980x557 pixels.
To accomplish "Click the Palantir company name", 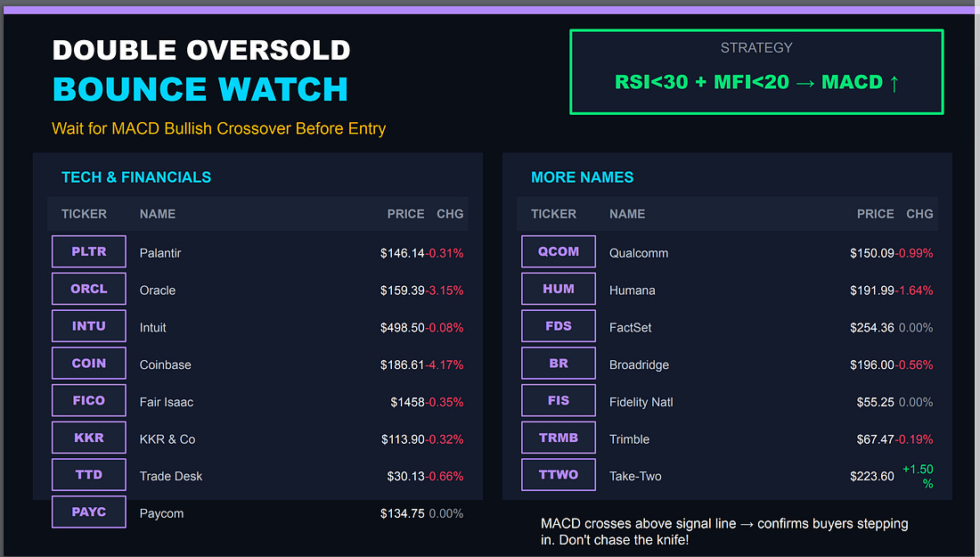I will 160,253.
